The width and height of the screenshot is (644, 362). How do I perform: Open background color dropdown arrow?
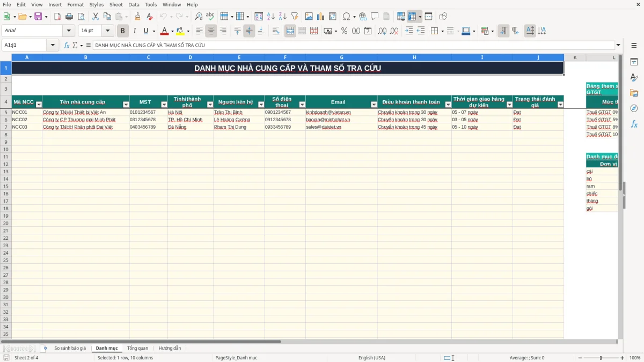tap(188, 31)
